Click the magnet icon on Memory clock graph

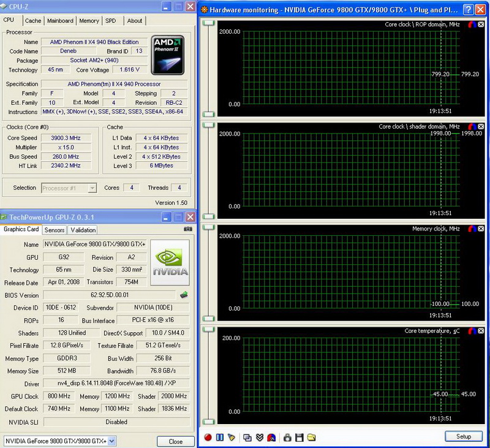472,229
